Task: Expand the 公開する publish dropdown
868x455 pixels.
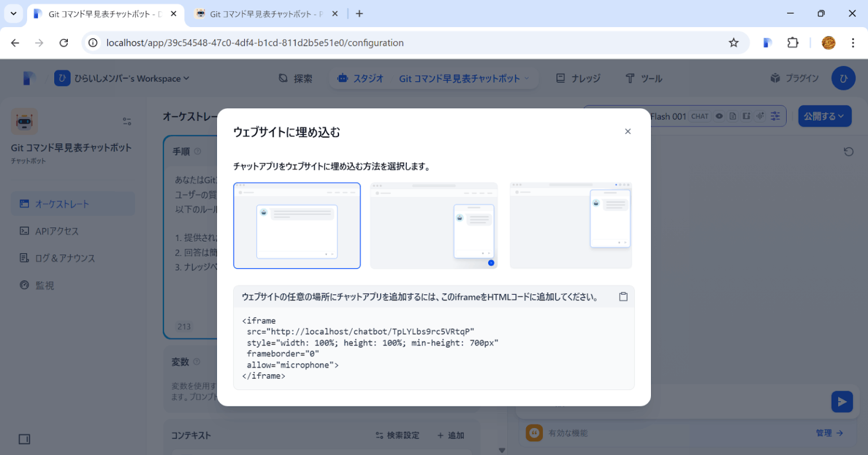Action: pyautogui.click(x=824, y=116)
